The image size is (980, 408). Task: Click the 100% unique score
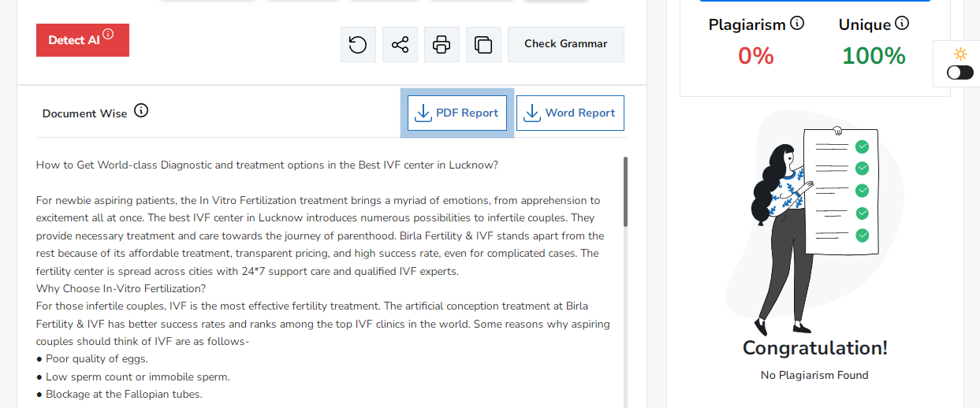(x=874, y=56)
